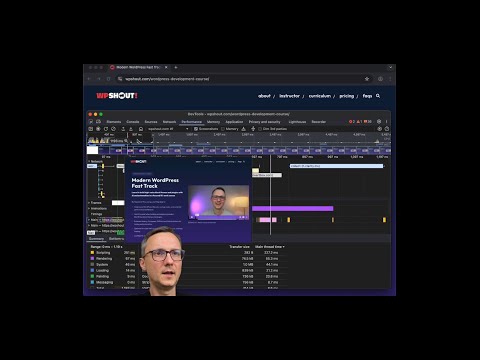
Task: Open the browser profile icon
Action: (380, 79)
